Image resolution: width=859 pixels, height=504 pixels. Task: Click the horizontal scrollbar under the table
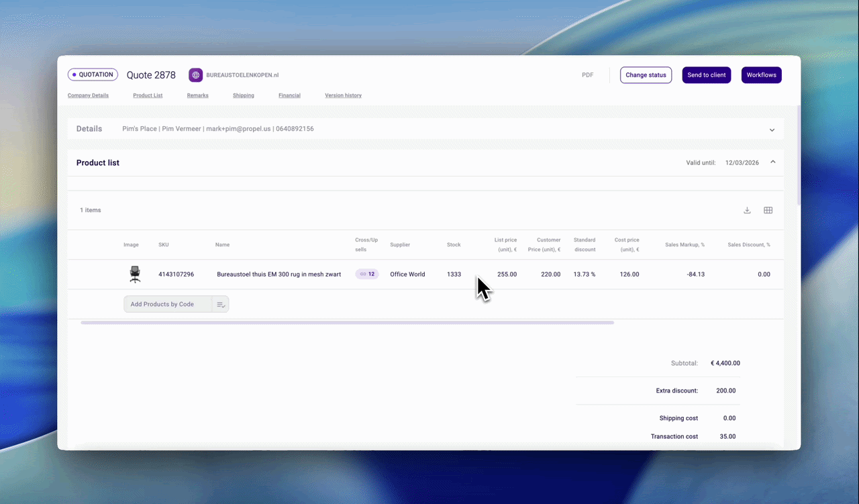pos(347,323)
